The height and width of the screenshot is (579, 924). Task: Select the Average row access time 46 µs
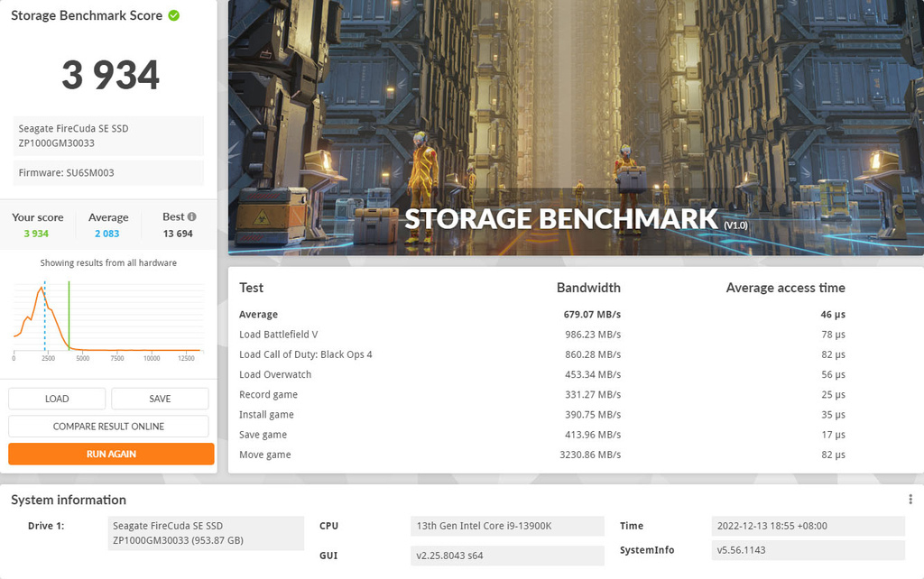(833, 315)
